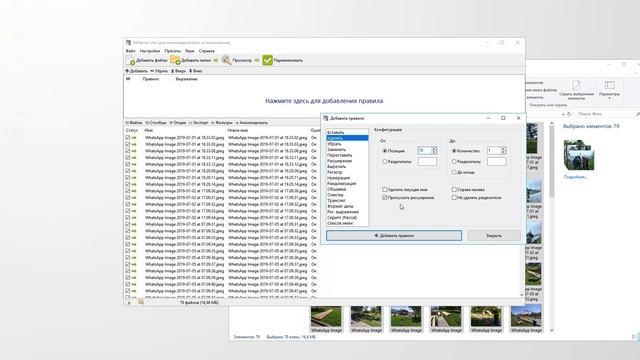Open the Файлы dropdown in files toolbar

(134, 123)
